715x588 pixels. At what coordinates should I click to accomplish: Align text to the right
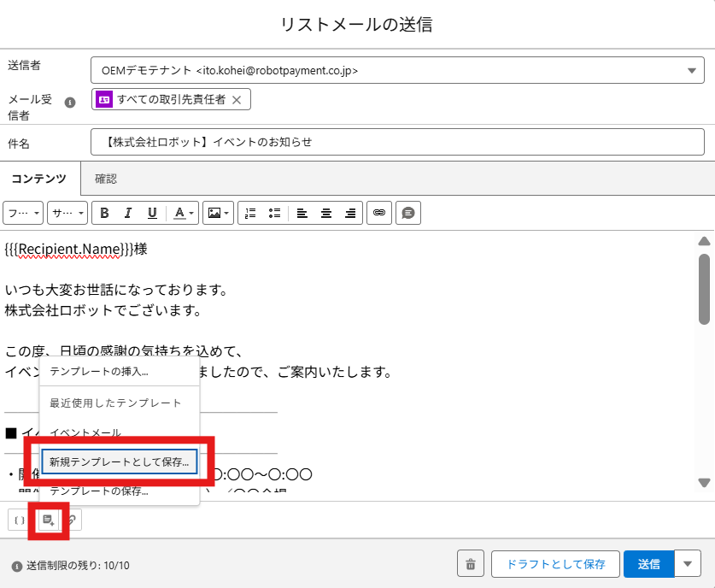tap(349, 213)
